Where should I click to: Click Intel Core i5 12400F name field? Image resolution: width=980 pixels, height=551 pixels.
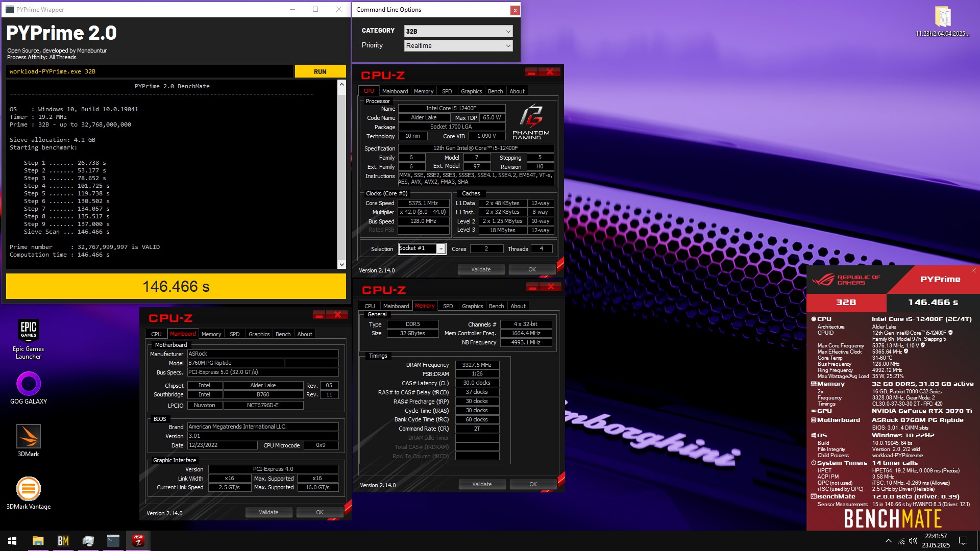pyautogui.click(x=451, y=108)
